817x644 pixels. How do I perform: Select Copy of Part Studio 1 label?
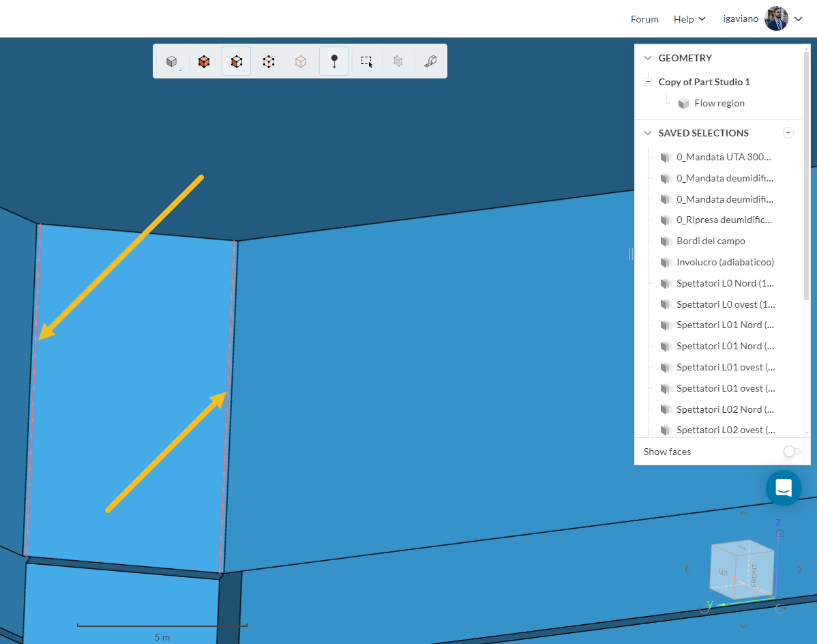pyautogui.click(x=704, y=82)
